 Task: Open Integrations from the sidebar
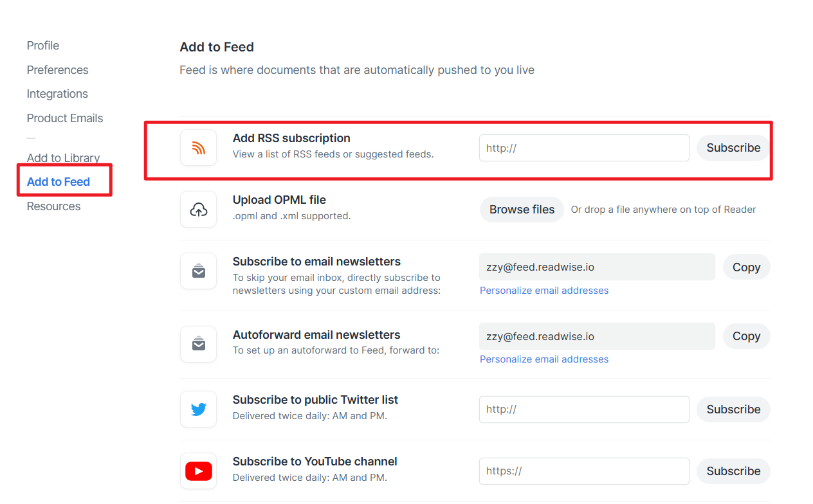[x=57, y=94]
